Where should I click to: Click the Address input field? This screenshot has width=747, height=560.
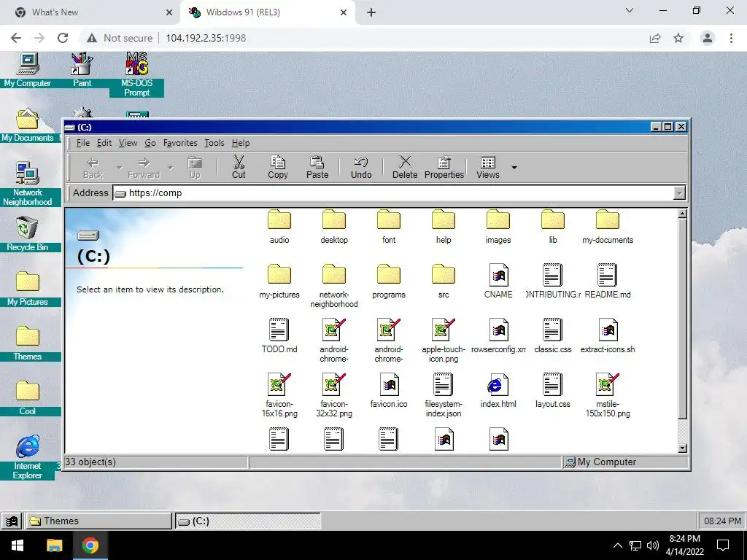pos(393,192)
